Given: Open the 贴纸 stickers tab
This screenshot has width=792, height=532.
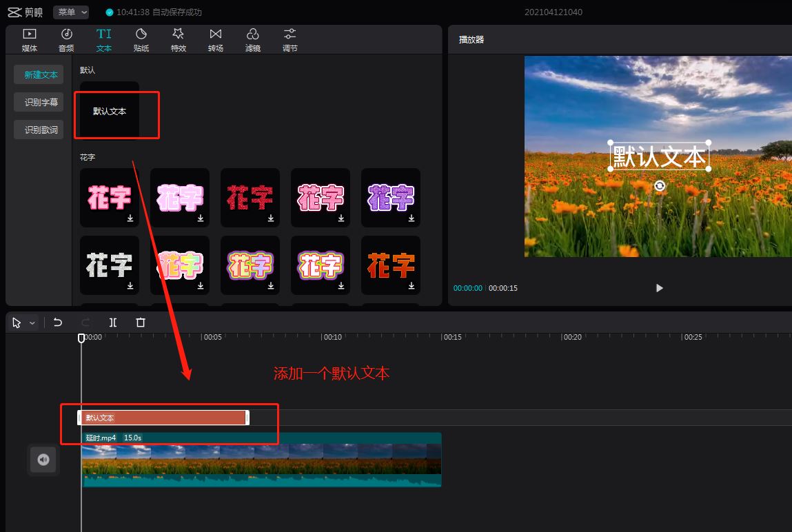Looking at the screenshot, I should click(141, 40).
